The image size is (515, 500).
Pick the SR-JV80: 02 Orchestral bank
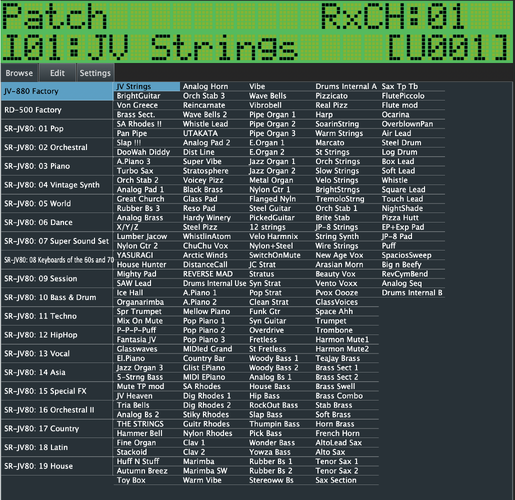tap(57, 147)
